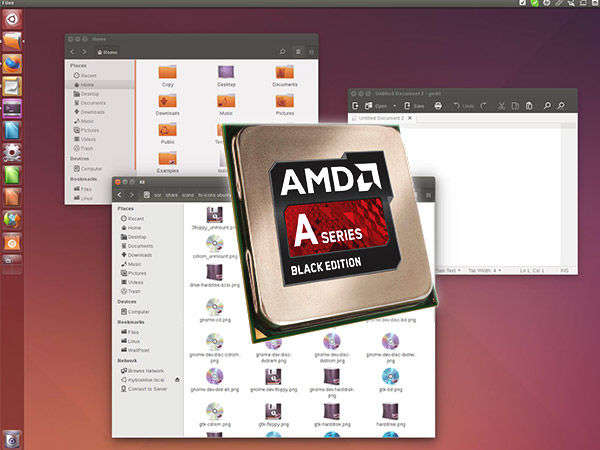Click the back arrow in Home file window
600x450 pixels.
point(72,50)
